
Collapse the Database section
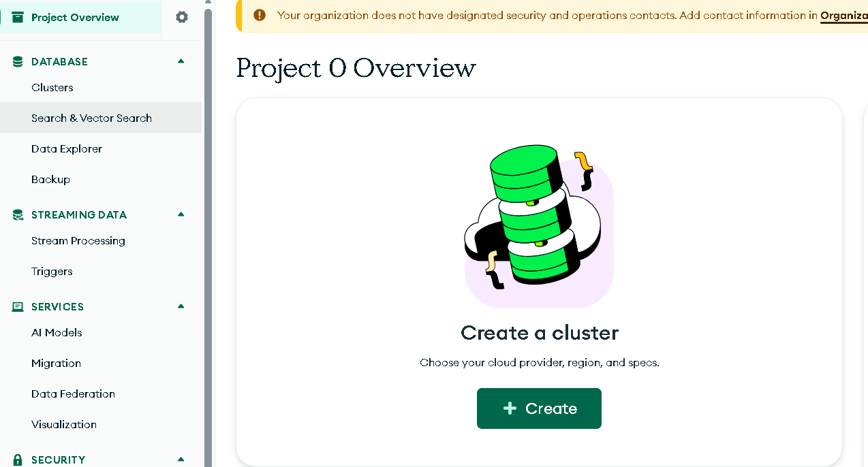tap(181, 61)
